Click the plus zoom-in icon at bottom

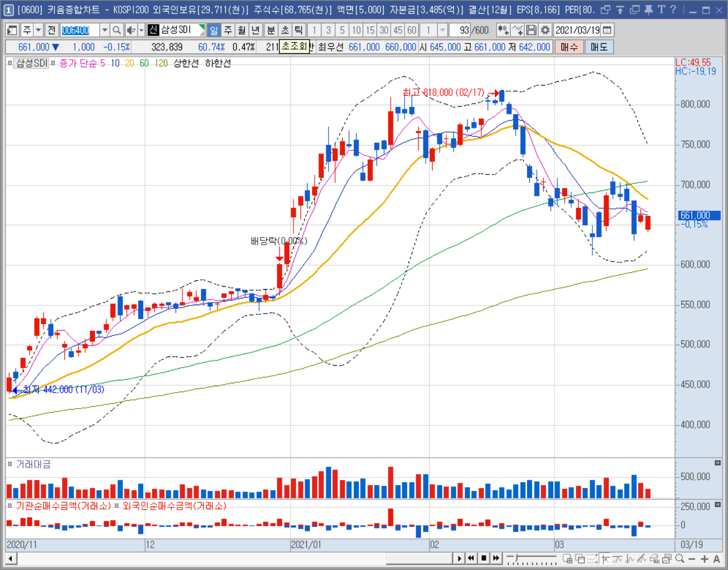704,559
